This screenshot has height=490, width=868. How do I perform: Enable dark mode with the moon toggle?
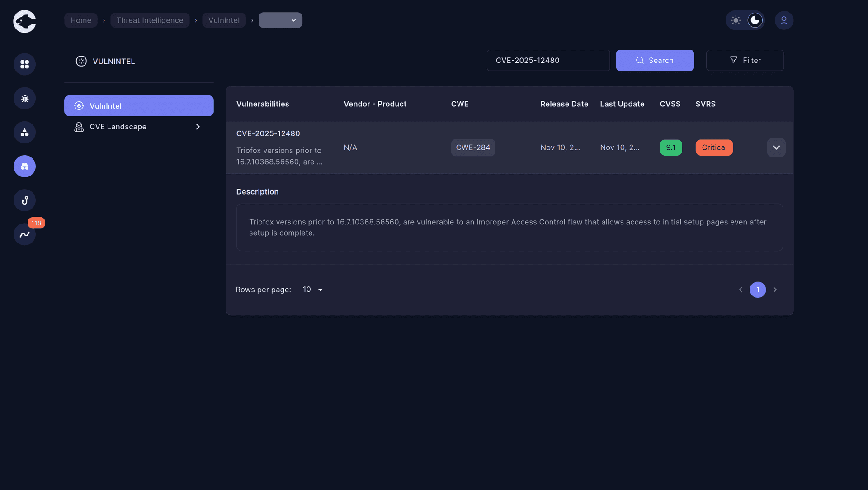[x=755, y=20]
